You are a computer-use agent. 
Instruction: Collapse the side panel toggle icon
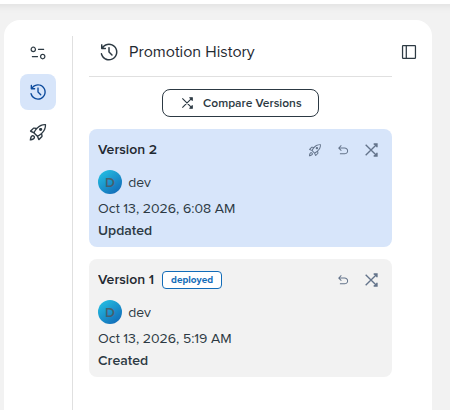coord(409,52)
